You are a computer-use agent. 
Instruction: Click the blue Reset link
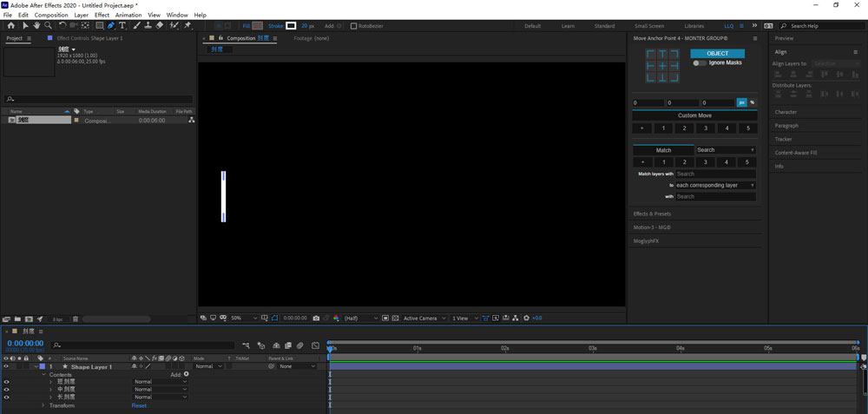pyautogui.click(x=139, y=405)
